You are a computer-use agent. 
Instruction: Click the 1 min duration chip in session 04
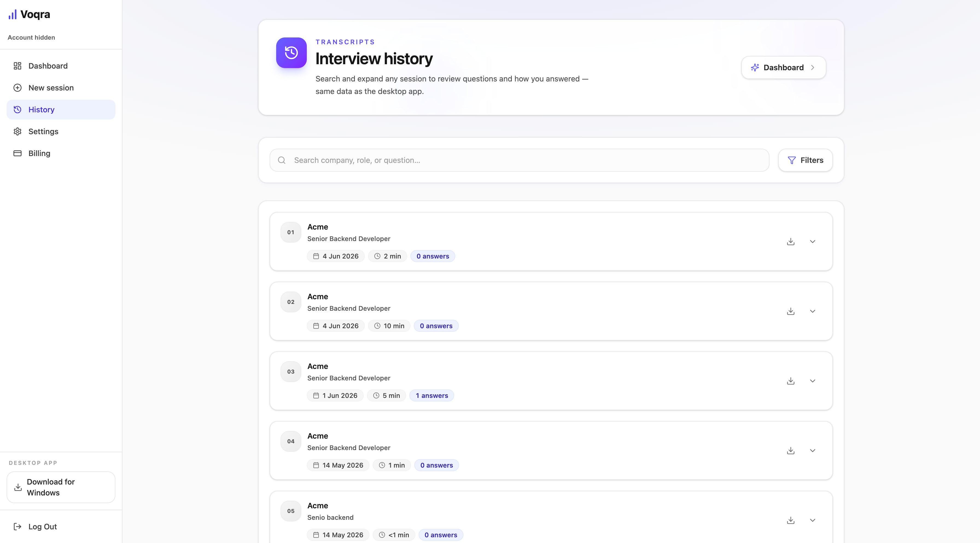[392, 465]
